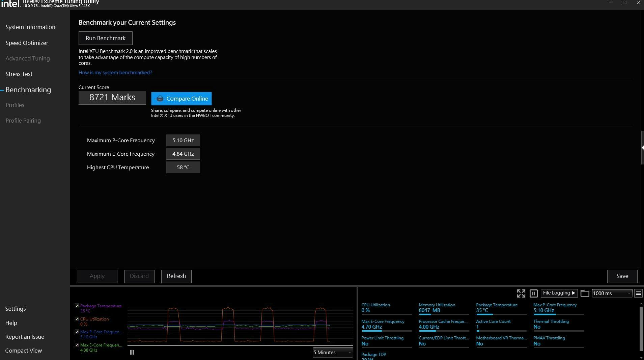The height and width of the screenshot is (360, 644).
Task: Select Max P-Core Frequency monitor tile
Action: [559, 309]
